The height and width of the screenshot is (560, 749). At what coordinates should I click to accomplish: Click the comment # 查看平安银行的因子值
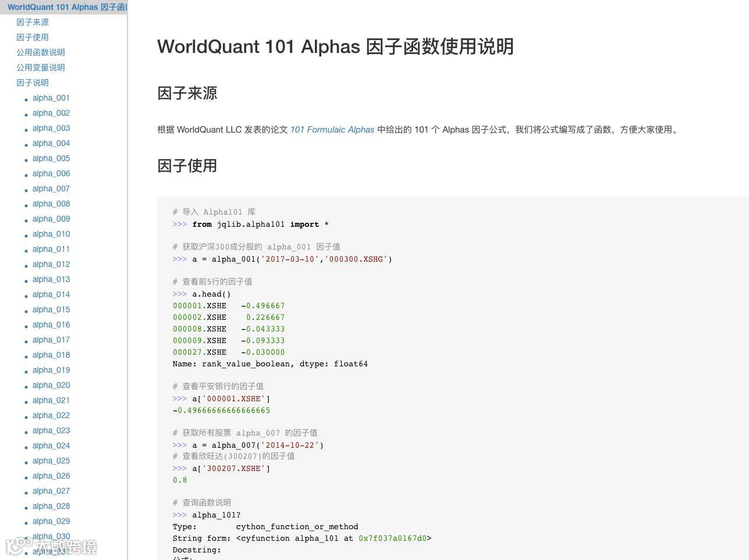click(x=218, y=386)
